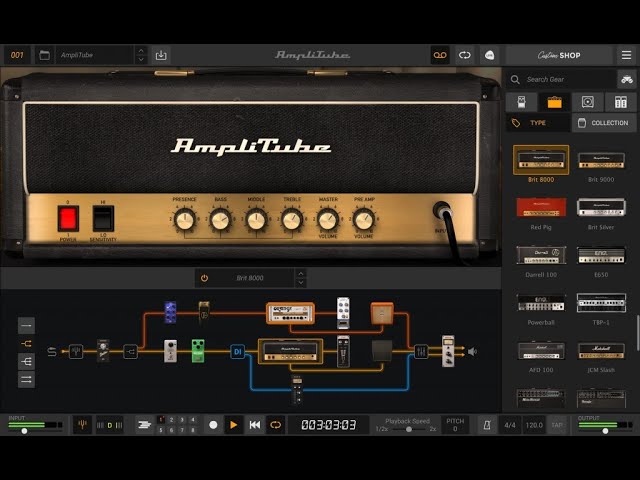Click the gear list scrollbar
This screenshot has height=480, width=640.
[x=638, y=333]
